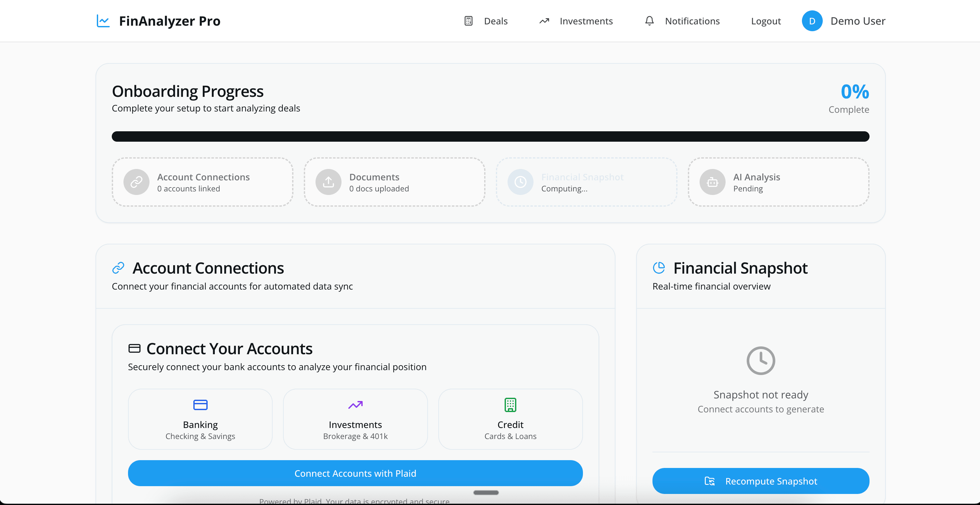Screen dimensions: 980x505
Task: Click the Recompute Snapshot button
Action: tap(760, 481)
